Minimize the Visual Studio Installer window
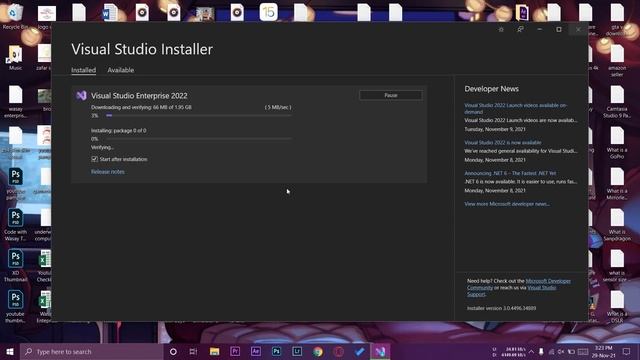The height and width of the screenshot is (360, 640). 540,29
